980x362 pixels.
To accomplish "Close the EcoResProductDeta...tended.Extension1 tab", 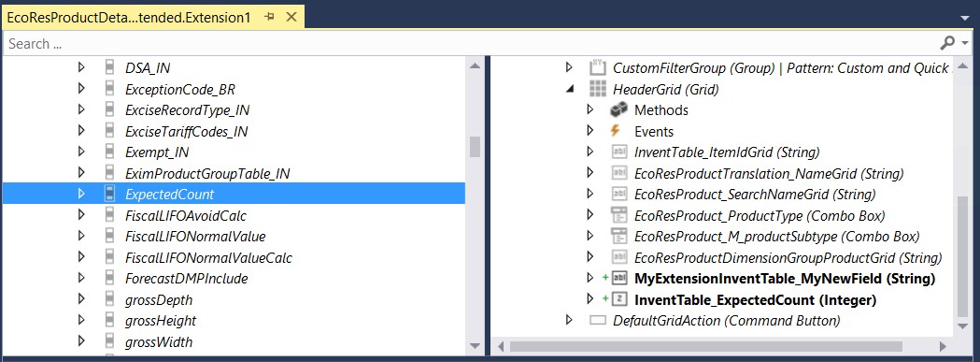I will pos(291,17).
